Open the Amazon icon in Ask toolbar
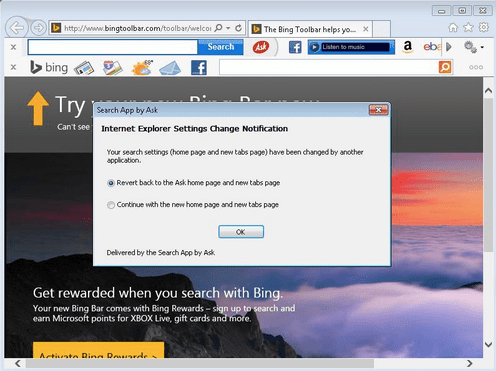 point(408,47)
